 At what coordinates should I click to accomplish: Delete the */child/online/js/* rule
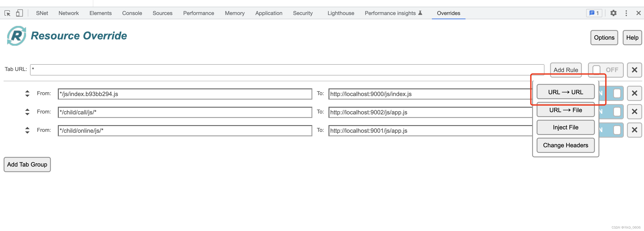[x=634, y=130]
